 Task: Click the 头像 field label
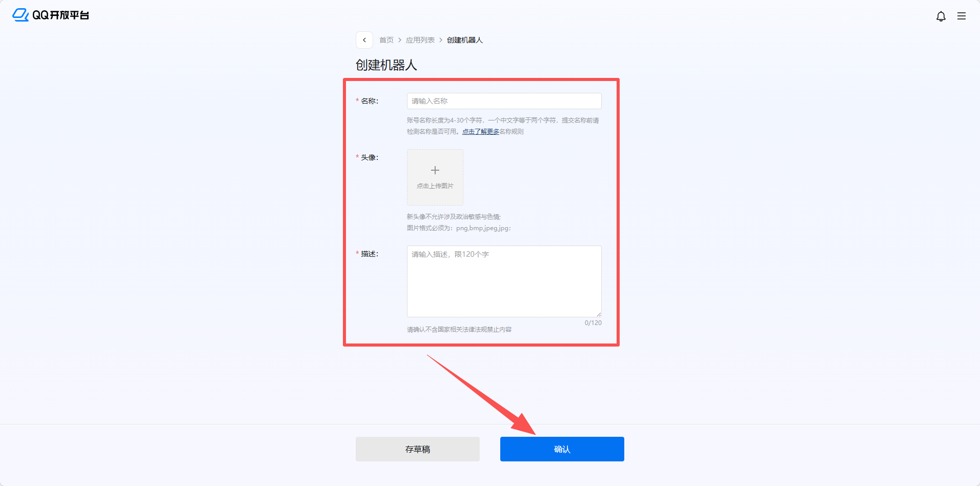pyautogui.click(x=369, y=157)
